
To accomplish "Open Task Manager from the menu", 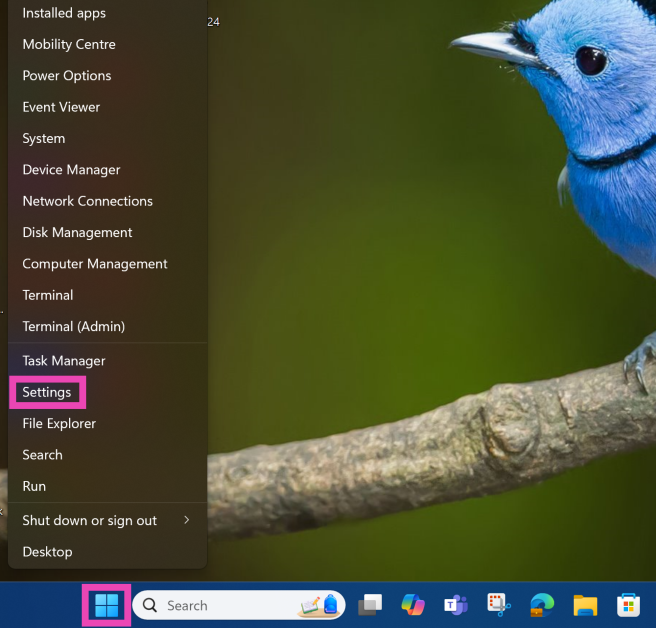I will click(x=64, y=360).
